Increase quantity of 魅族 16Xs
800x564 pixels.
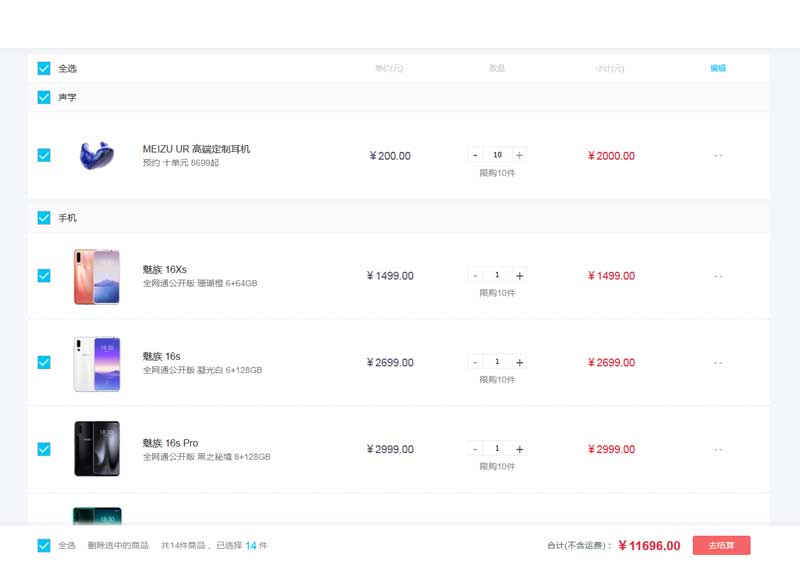click(x=519, y=276)
